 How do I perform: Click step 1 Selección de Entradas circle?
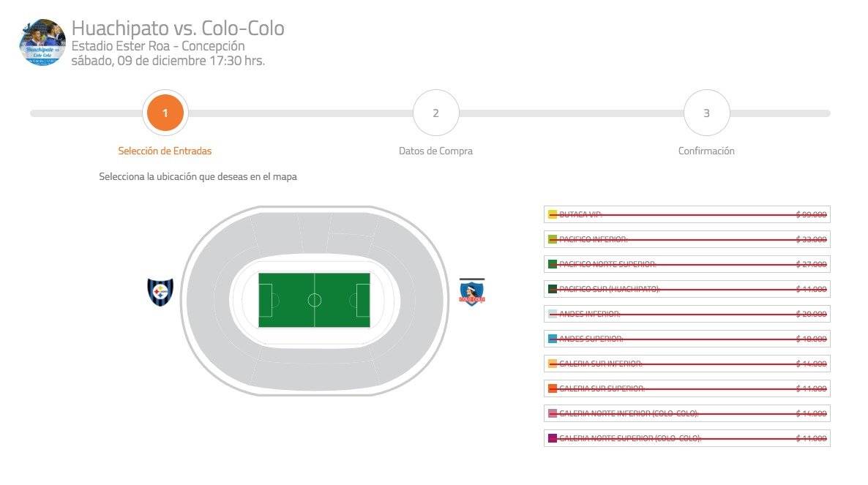click(165, 113)
